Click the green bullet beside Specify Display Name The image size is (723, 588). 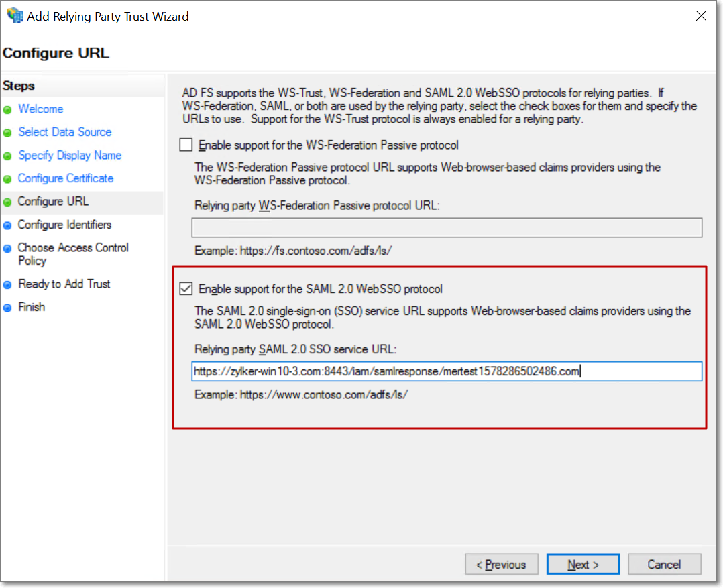7,156
